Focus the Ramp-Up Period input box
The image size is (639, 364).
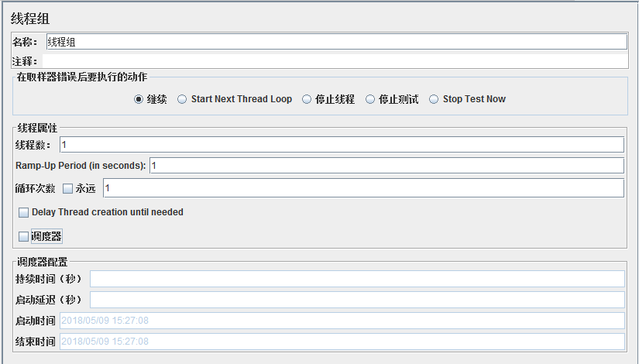[386, 166]
